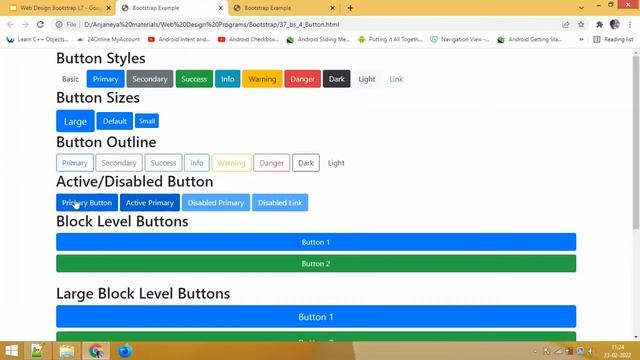
Task: Click Button 1 under Large Block Level Buttons
Action: pos(316,316)
